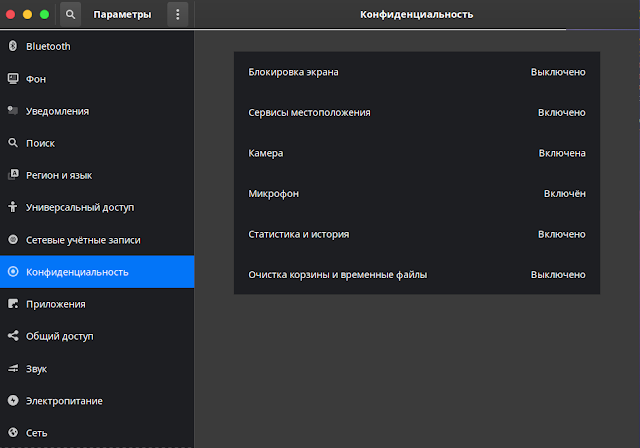Click the search magnifier icon in header

click(x=70, y=15)
